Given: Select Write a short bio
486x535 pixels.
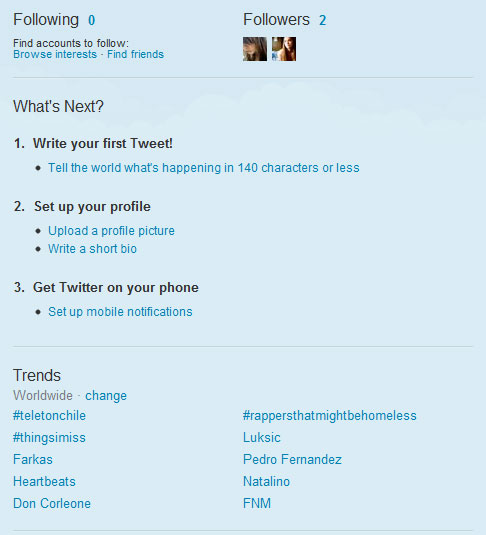Looking at the screenshot, I should [x=92, y=249].
